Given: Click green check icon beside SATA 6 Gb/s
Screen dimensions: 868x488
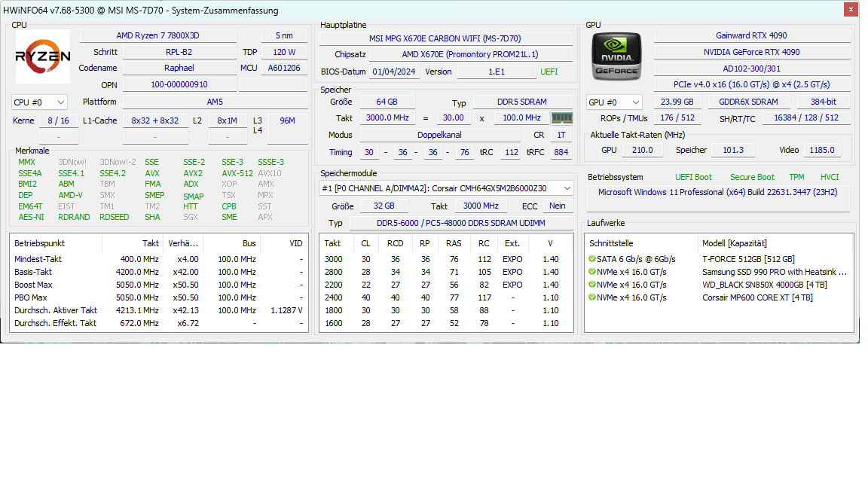Looking at the screenshot, I should [x=591, y=259].
